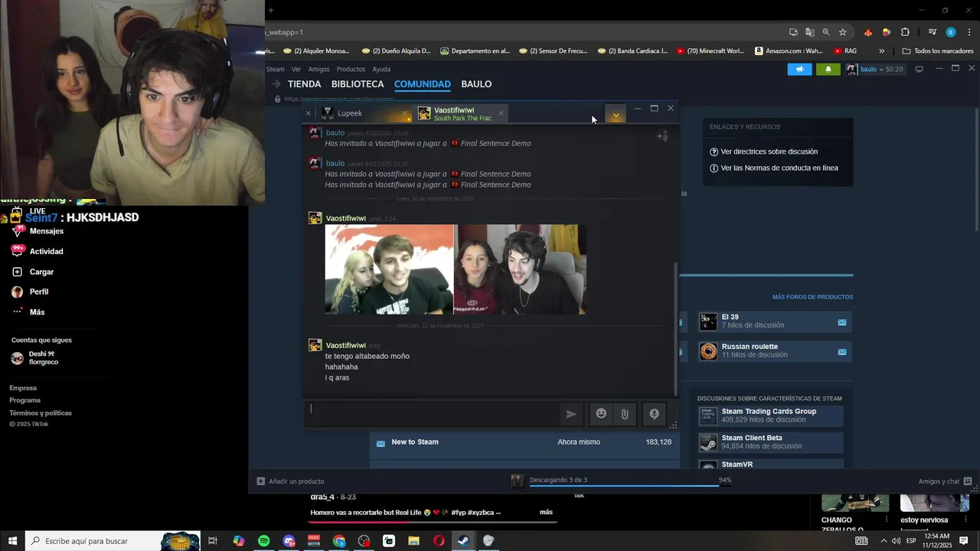Viewport: 980px width, 551px height.
Task: Expand Programa footer section in TikTok
Action: click(x=24, y=400)
